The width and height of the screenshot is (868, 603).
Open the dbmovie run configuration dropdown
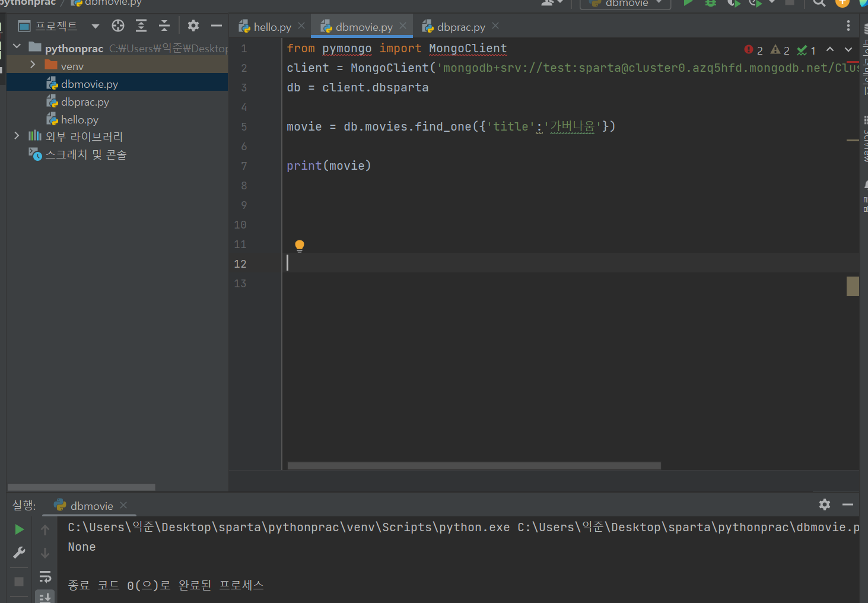coord(625,4)
